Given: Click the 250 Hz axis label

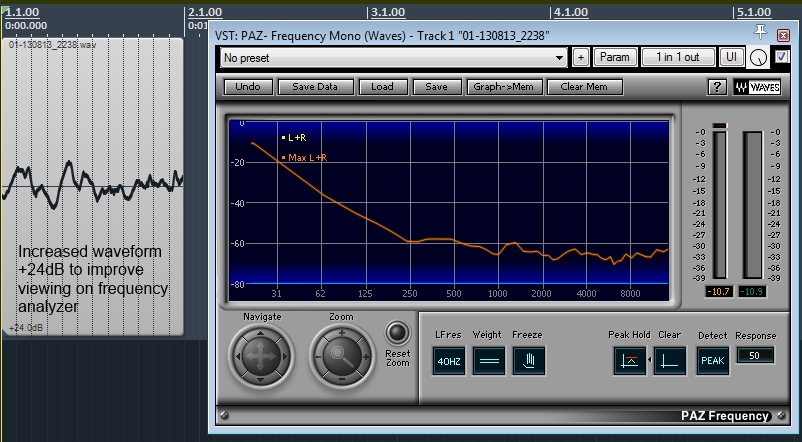Looking at the screenshot, I should click(x=410, y=294).
